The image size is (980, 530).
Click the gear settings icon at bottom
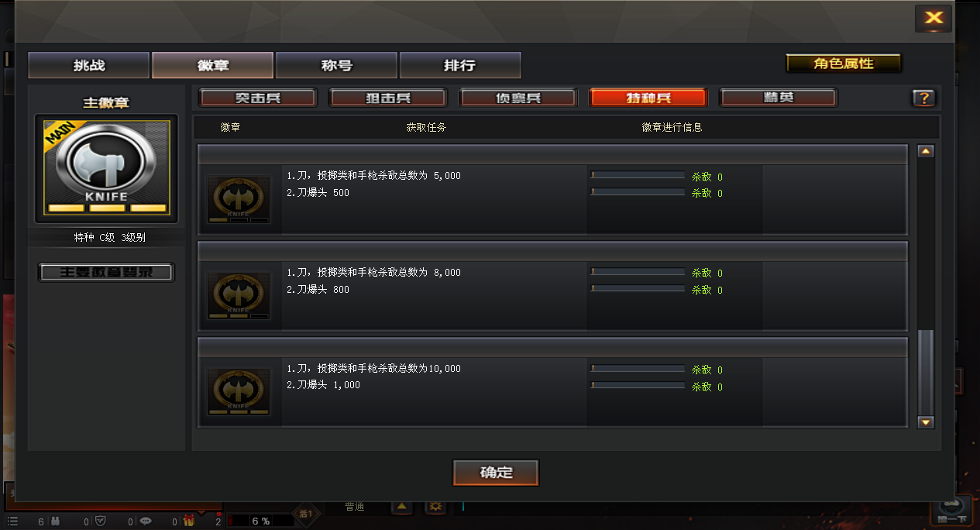[435, 507]
